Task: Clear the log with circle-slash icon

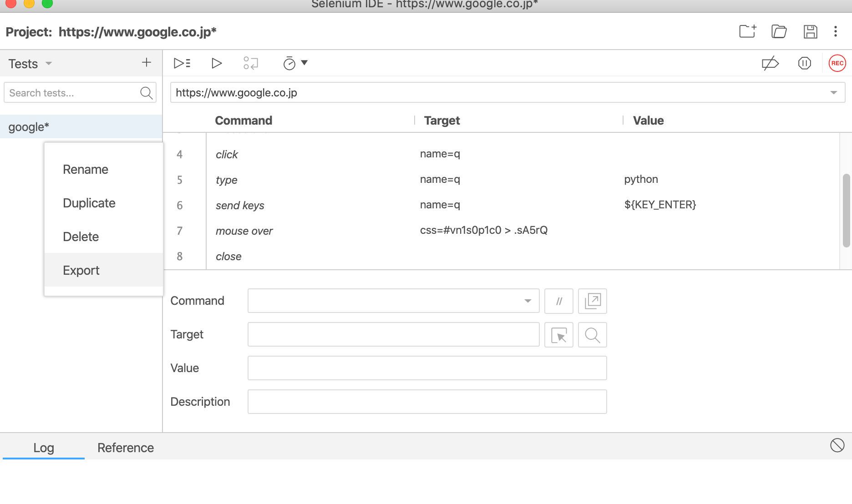Action: [x=837, y=445]
